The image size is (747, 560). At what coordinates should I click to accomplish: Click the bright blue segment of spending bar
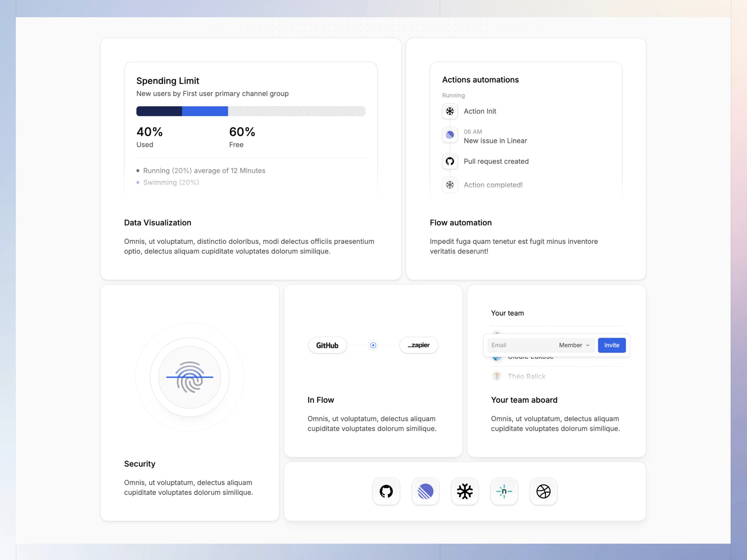[205, 111]
